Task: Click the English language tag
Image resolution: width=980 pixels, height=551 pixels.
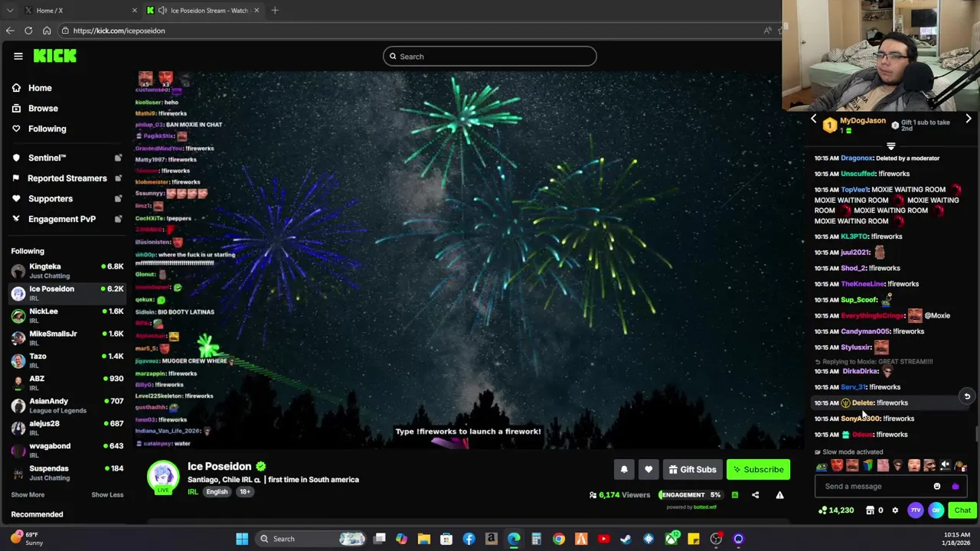Action: [x=217, y=492]
